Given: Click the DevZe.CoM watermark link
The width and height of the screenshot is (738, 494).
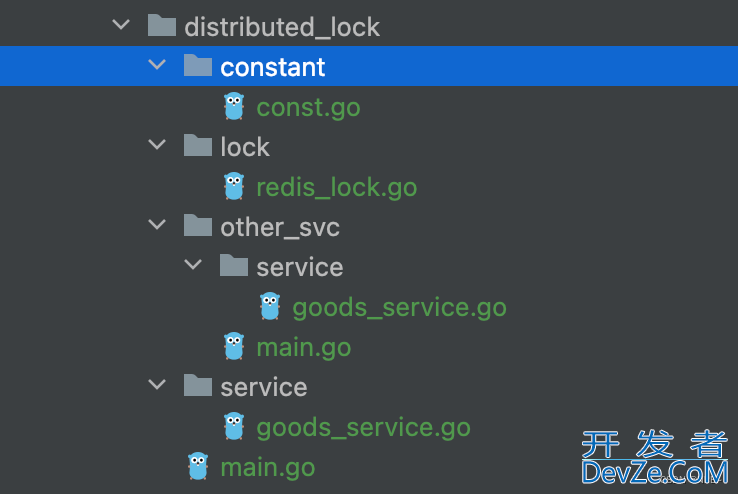Looking at the screenshot, I should tap(655, 472).
